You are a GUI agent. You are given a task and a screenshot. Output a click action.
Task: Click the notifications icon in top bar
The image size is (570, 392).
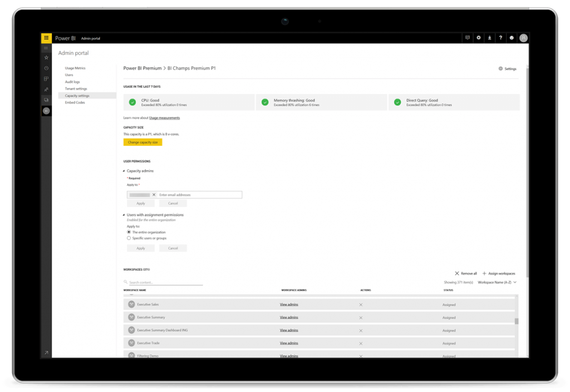coord(468,38)
